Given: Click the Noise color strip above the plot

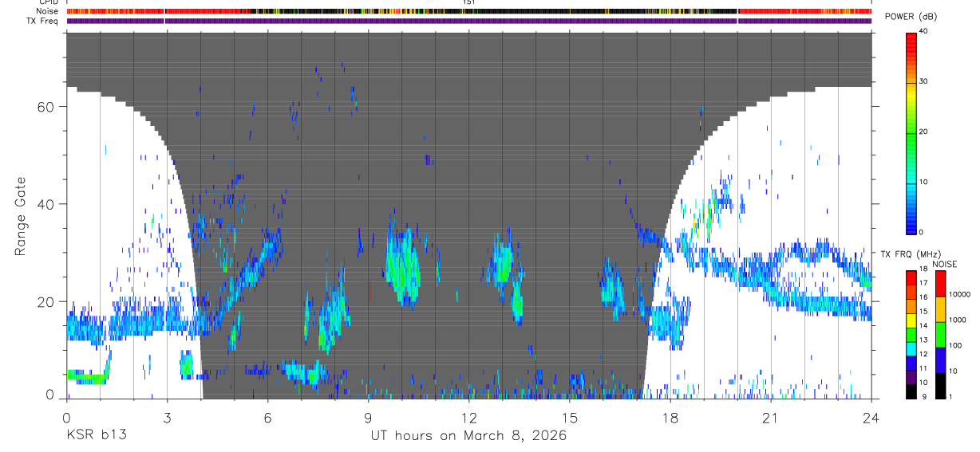Looking at the screenshot, I should pyautogui.click(x=469, y=11).
